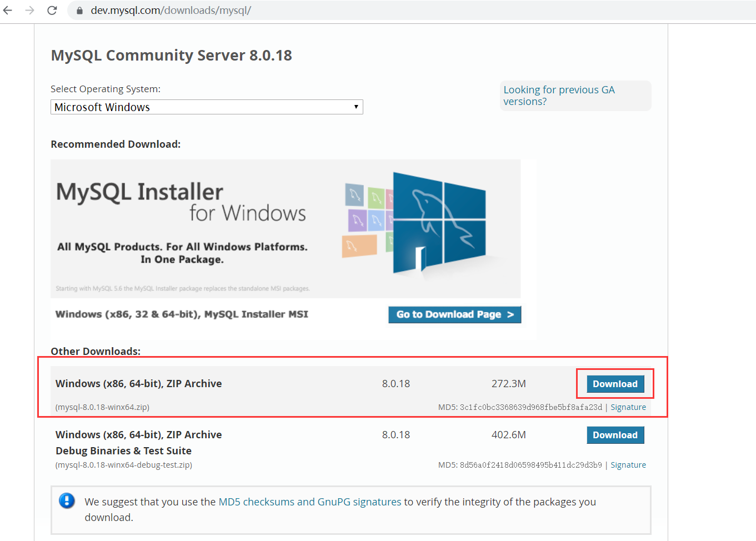The height and width of the screenshot is (541, 756).
Task: Click the Go to Download Page button
Action: 454,314
